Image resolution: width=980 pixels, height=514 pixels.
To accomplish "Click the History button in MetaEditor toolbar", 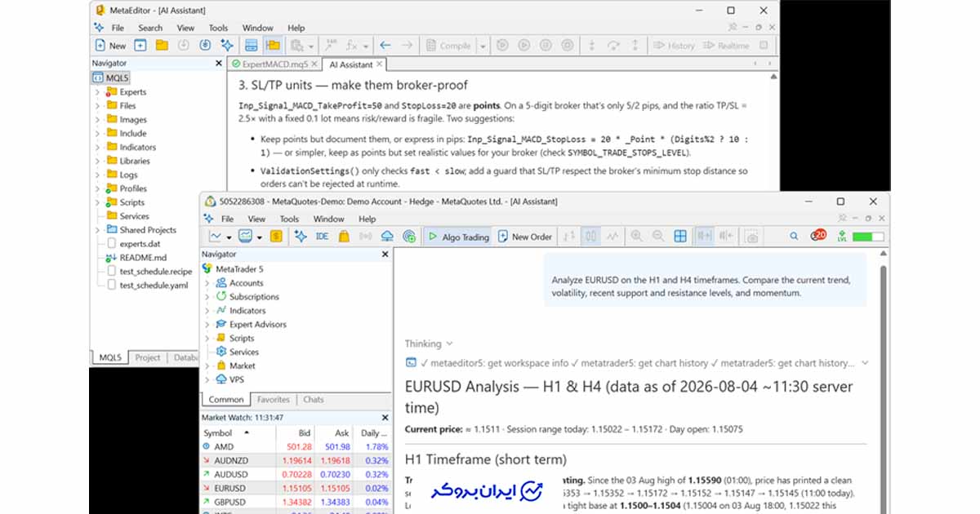I will 675,46.
